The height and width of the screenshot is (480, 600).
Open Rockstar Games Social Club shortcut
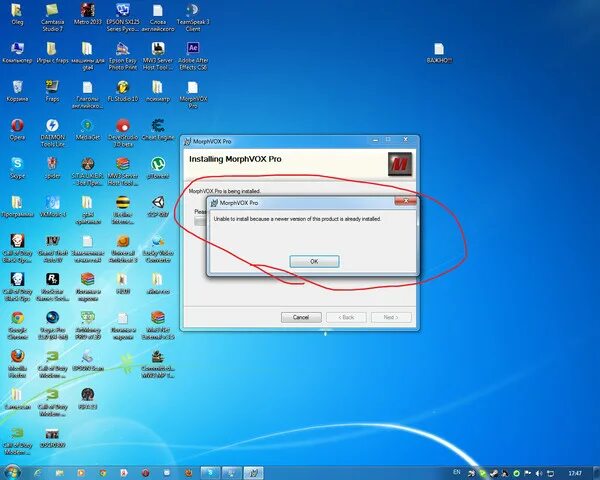52,287
